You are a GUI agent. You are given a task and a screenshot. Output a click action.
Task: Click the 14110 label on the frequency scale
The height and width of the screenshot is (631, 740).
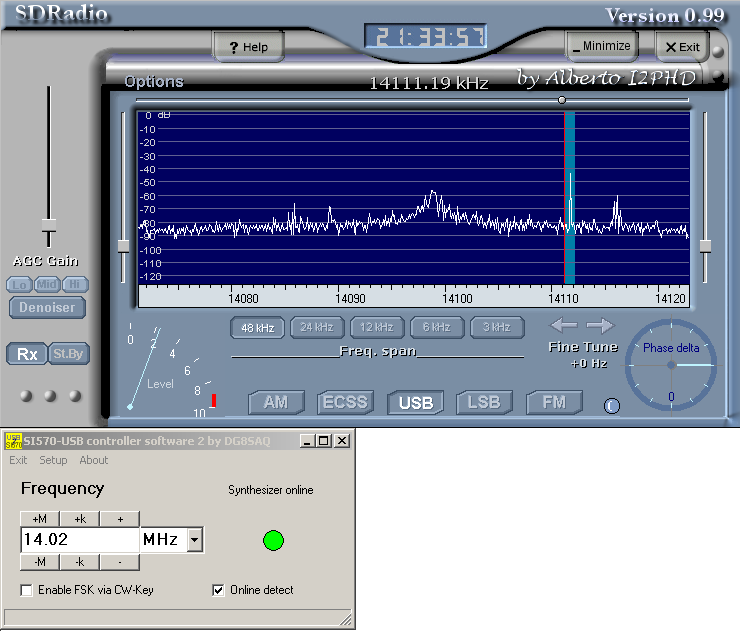click(563, 298)
